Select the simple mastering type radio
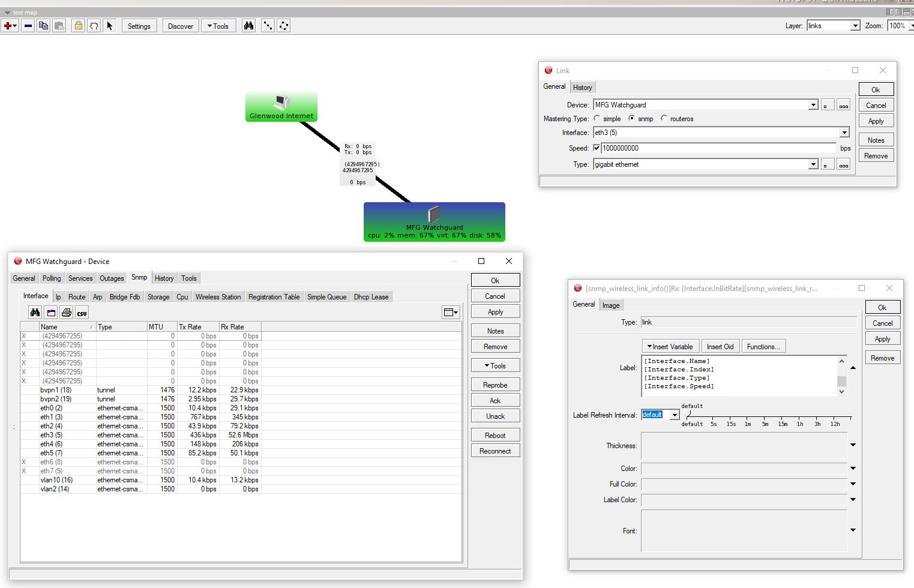The width and height of the screenshot is (914, 588). (597, 119)
